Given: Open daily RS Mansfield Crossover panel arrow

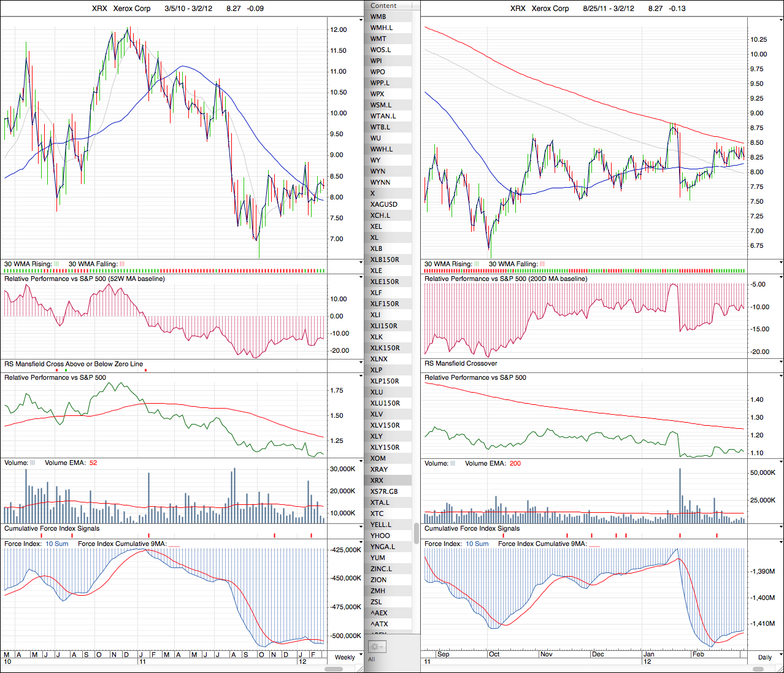Looking at the screenshot, I should [x=780, y=363].
